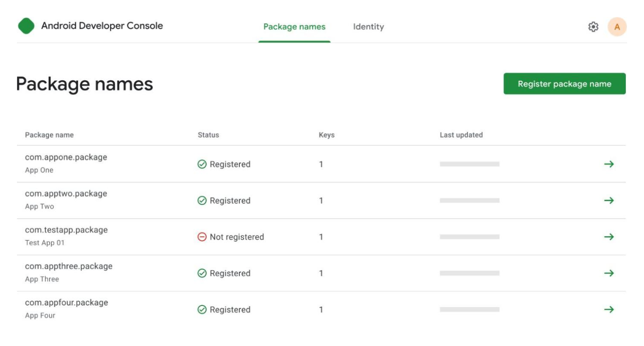Open settings via the gear icon

click(593, 27)
